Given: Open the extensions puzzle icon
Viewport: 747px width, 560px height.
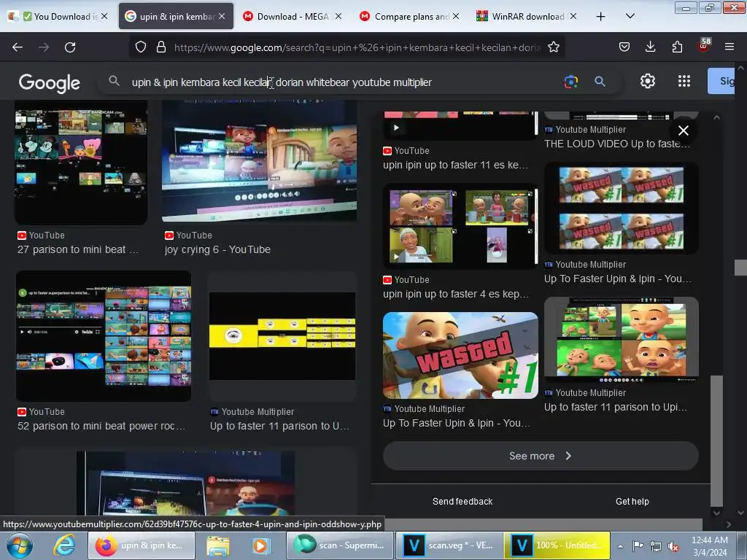Looking at the screenshot, I should pyautogui.click(x=677, y=47).
